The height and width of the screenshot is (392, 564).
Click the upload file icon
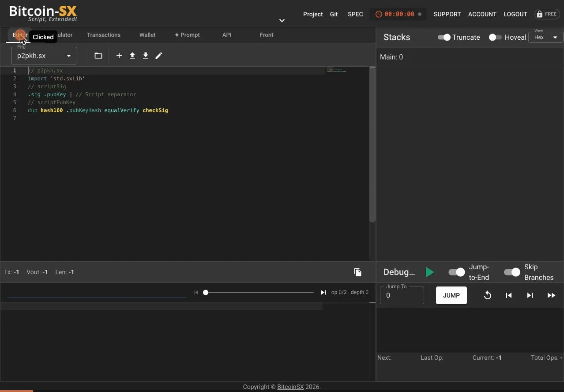tap(132, 56)
